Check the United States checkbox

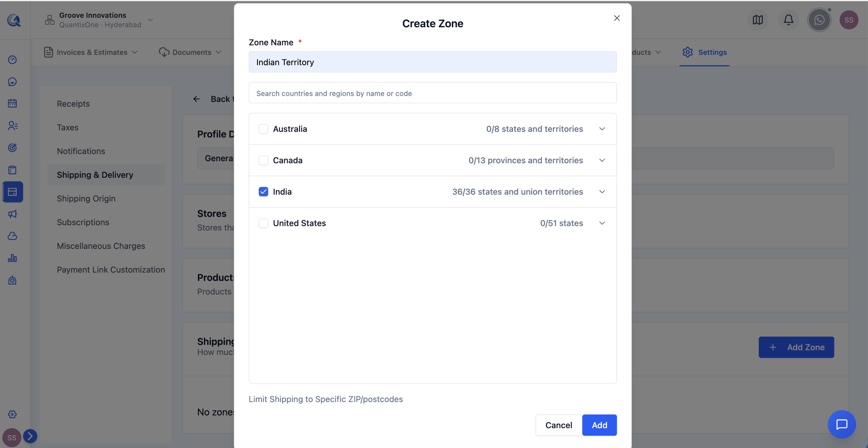point(263,223)
